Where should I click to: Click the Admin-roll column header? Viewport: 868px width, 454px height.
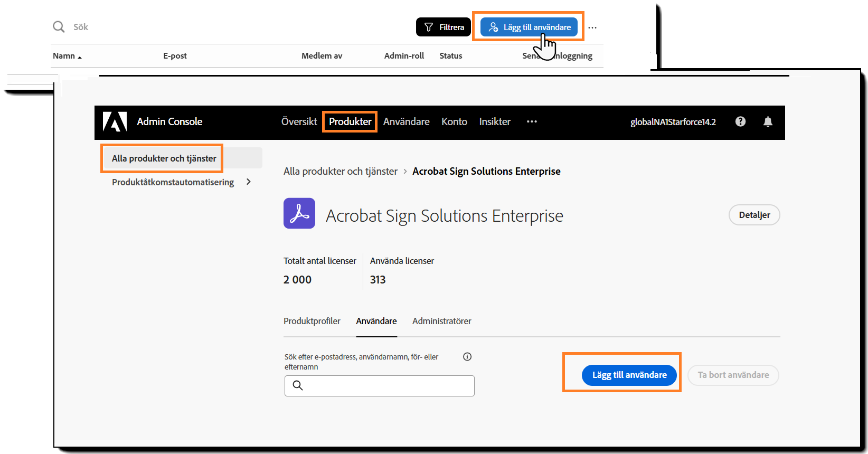point(404,55)
